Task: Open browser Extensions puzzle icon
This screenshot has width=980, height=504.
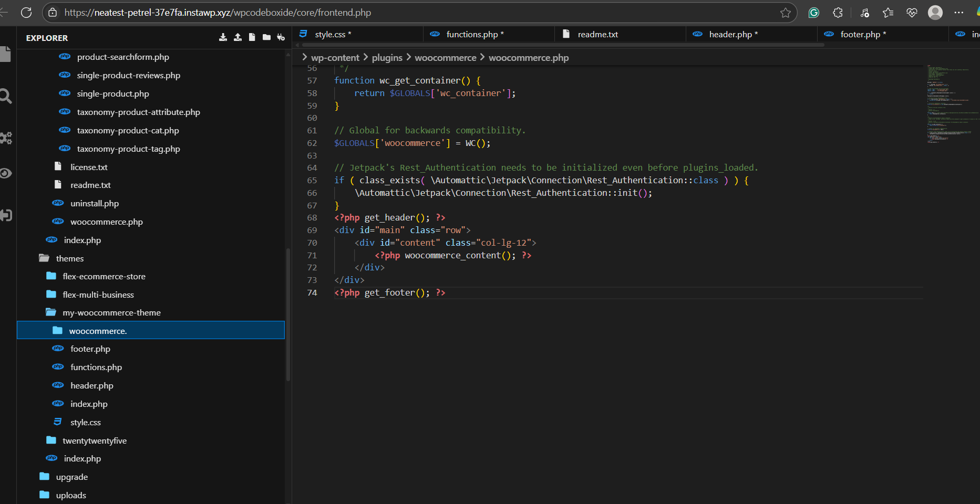Action: [838, 13]
